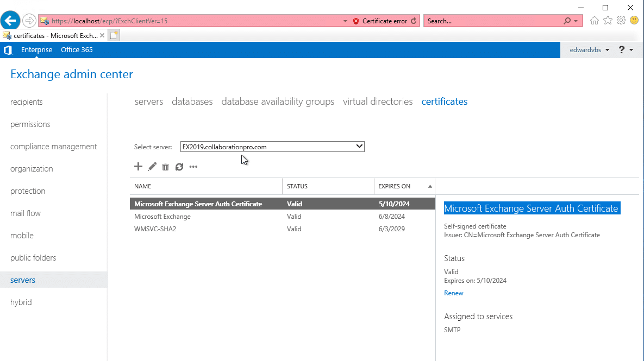Screen dimensions: 644x361
Task: Renew the Exchange Server Auth Certificate
Action: [454, 293]
